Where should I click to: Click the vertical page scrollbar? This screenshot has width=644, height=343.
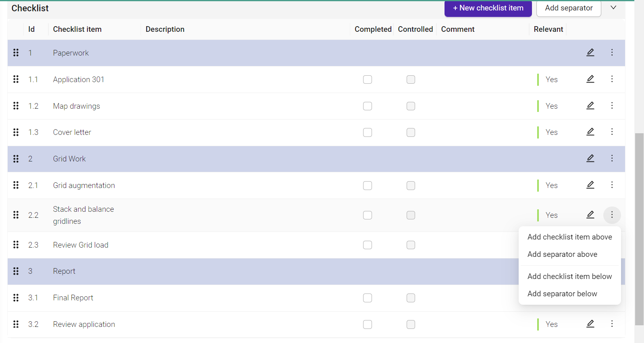[639, 229]
